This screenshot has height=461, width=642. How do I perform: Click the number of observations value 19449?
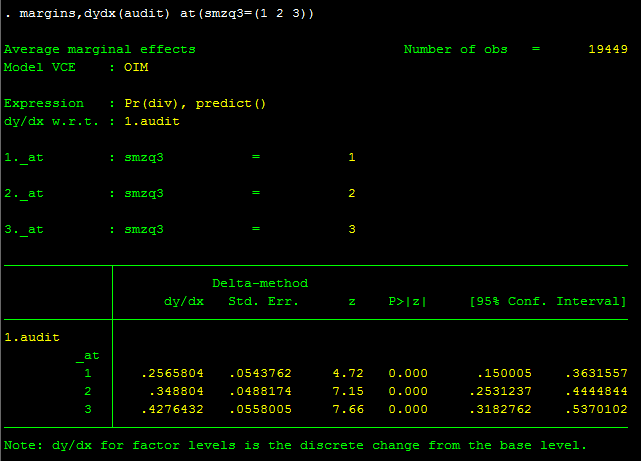coord(608,49)
